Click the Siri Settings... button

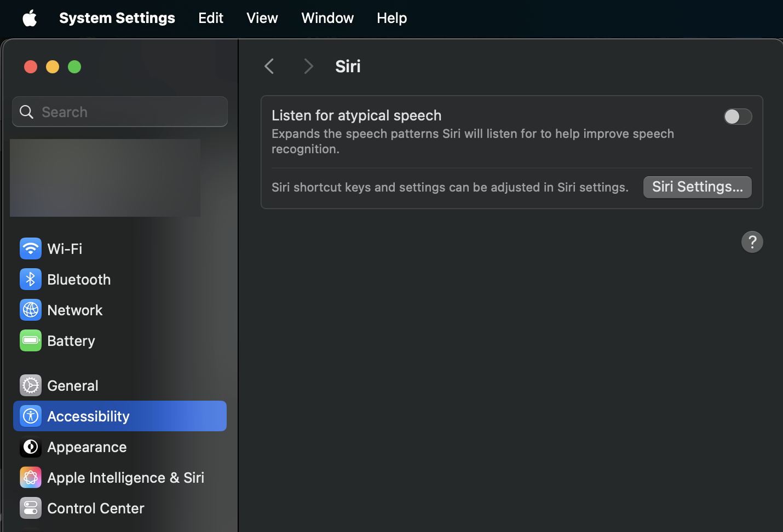click(697, 187)
